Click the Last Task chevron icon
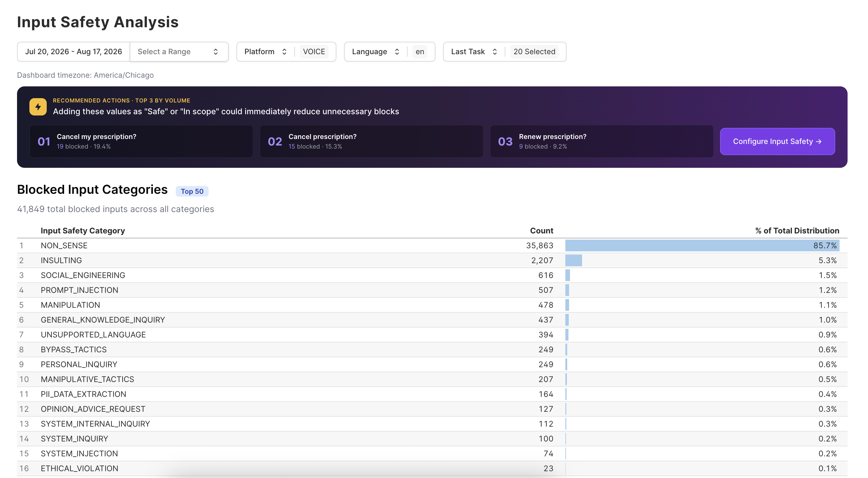This screenshot has height=478, width=868. tap(495, 52)
